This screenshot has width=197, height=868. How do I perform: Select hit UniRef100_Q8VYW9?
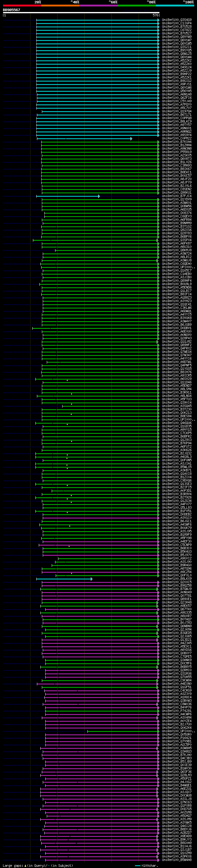(x=177, y=37)
